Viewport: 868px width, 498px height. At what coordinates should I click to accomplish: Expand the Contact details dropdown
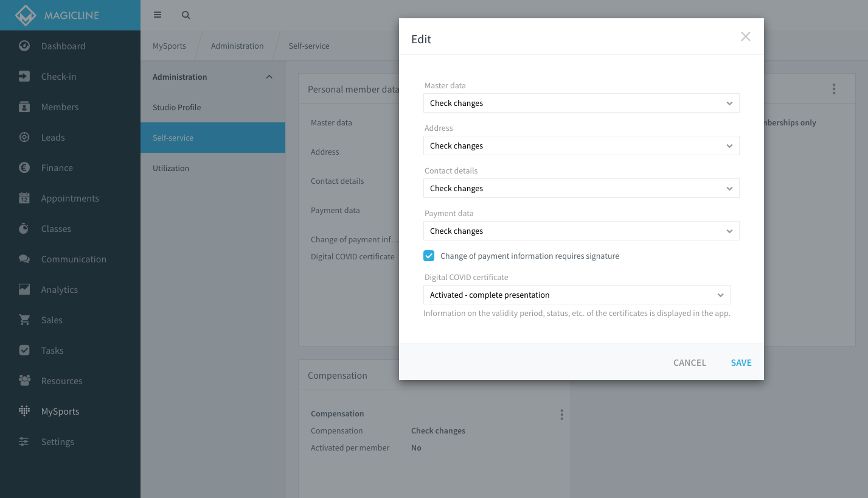(x=581, y=188)
